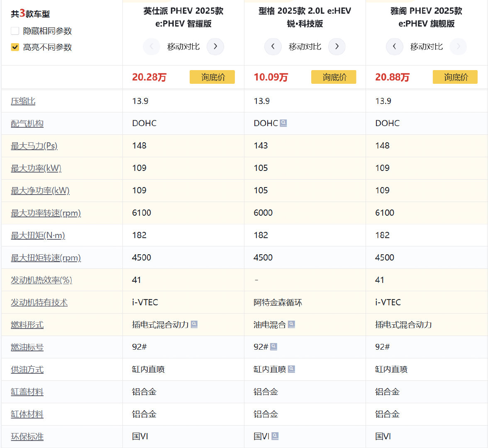Viewport: 488px width, 448px height.
Task: Open info icon next to 插电式混合动力 in 英仕派 column
Action: click(x=194, y=324)
